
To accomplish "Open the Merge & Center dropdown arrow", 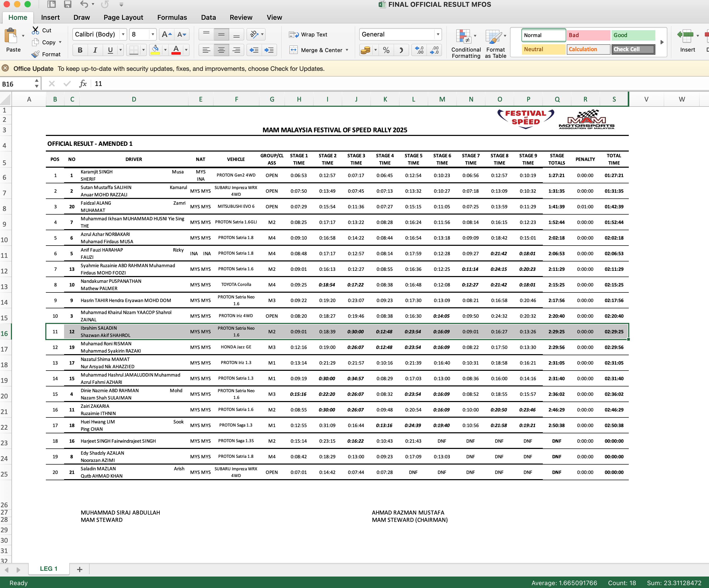I will click(347, 50).
